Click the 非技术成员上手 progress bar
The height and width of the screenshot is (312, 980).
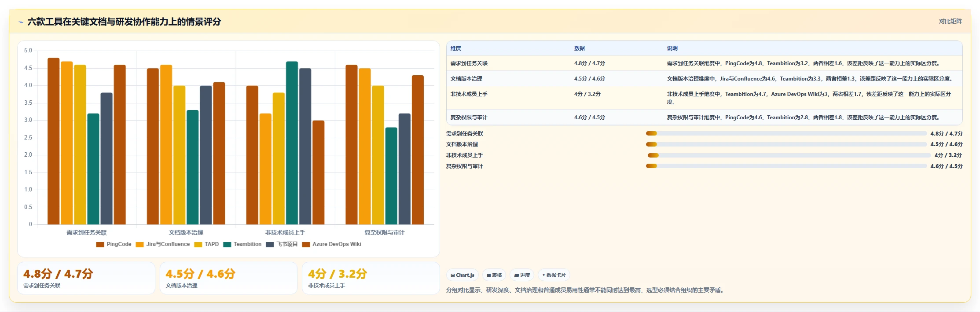tap(789, 155)
